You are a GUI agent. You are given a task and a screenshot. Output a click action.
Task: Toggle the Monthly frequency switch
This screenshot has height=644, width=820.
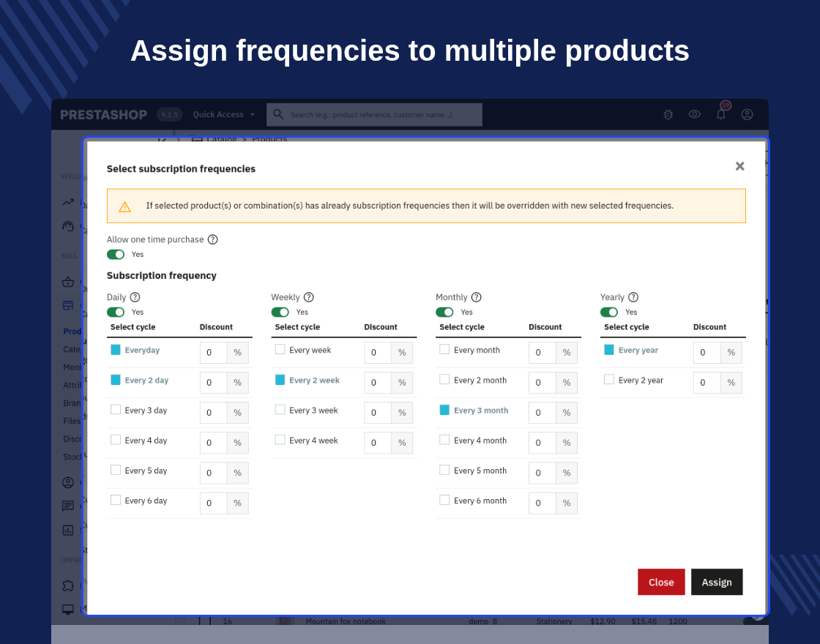coord(444,312)
